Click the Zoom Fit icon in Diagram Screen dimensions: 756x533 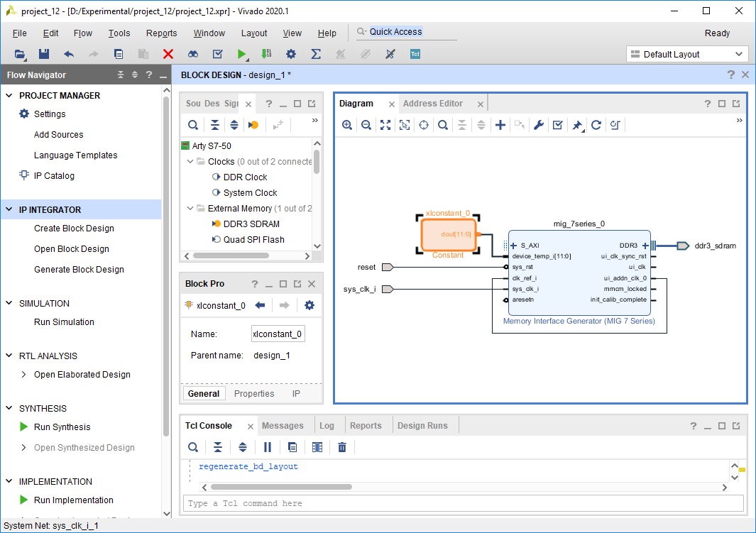click(385, 126)
